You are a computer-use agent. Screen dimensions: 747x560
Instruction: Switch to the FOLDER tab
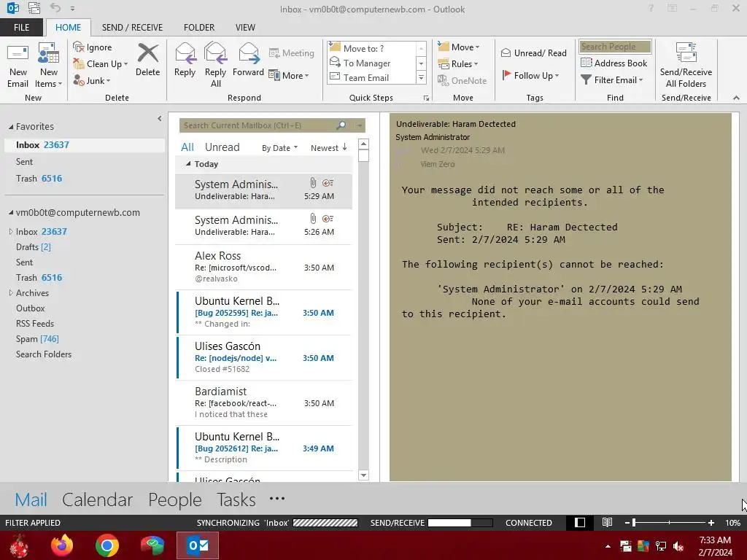coord(199,27)
